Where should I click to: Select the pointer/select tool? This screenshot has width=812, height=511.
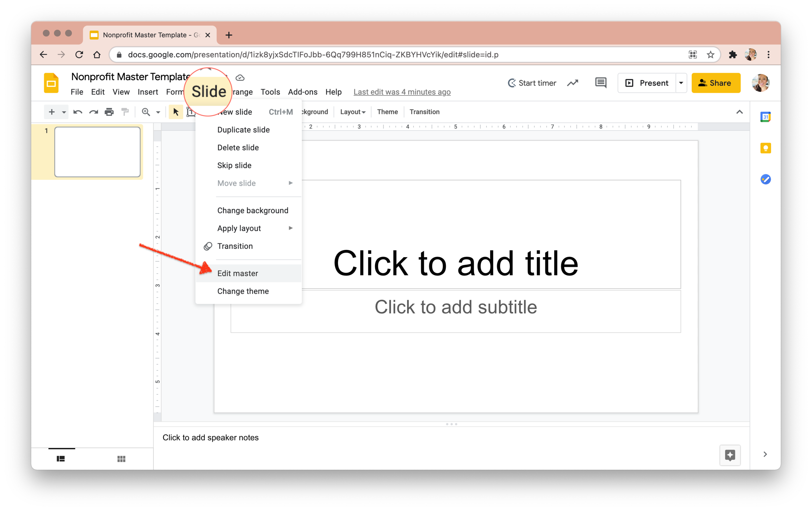pos(175,111)
